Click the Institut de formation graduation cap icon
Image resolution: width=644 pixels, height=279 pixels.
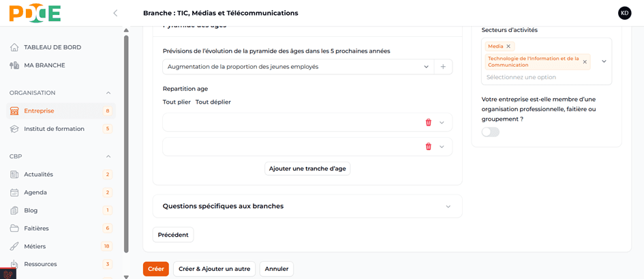[x=14, y=129]
